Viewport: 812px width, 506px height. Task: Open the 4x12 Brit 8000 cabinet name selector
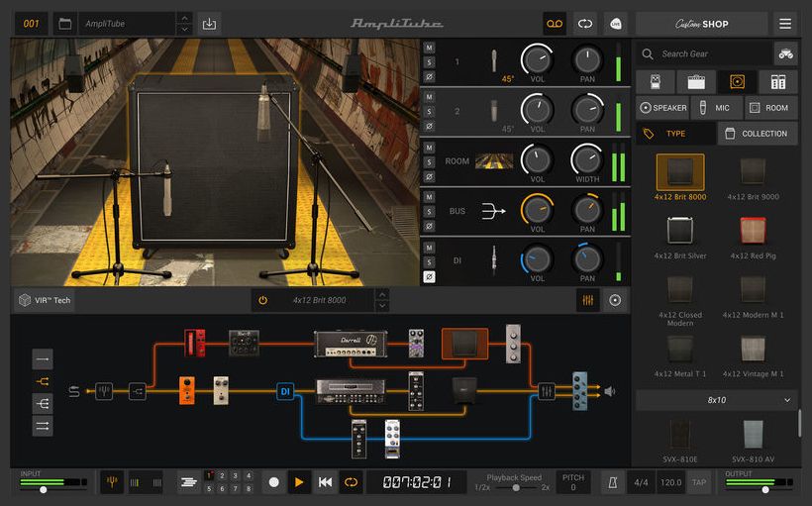pos(319,300)
